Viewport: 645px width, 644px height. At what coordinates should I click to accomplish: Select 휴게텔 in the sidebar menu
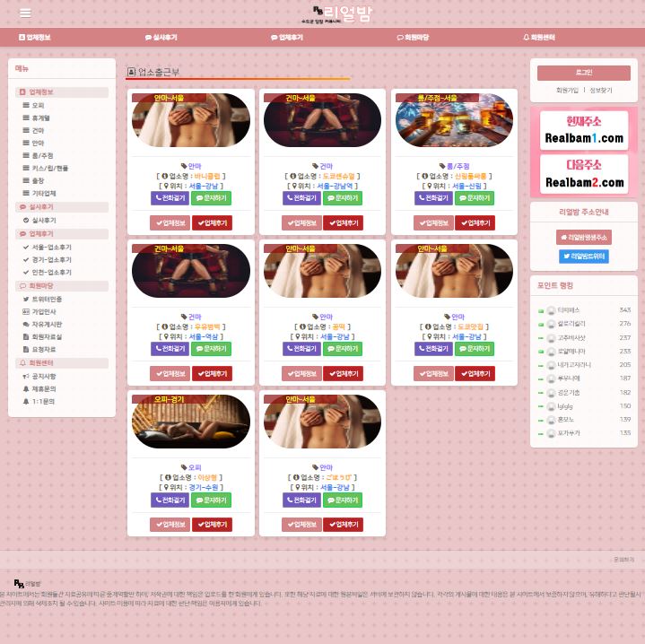[x=36, y=118]
